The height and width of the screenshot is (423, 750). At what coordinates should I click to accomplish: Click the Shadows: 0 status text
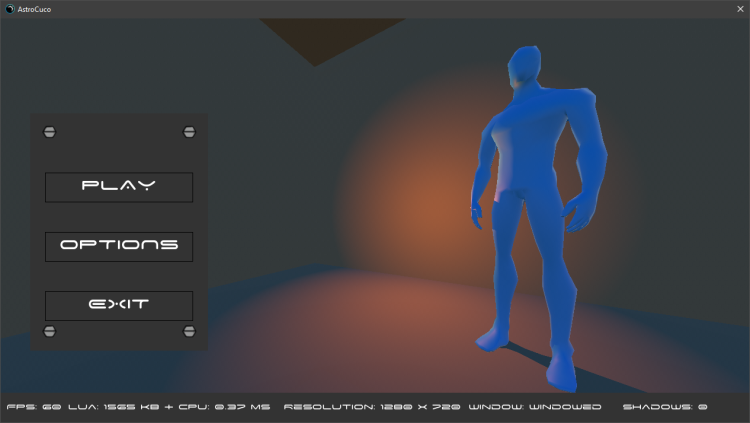665,407
